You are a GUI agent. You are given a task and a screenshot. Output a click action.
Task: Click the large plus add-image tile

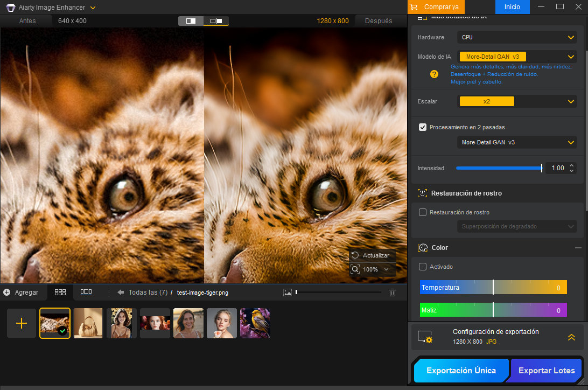(x=22, y=323)
